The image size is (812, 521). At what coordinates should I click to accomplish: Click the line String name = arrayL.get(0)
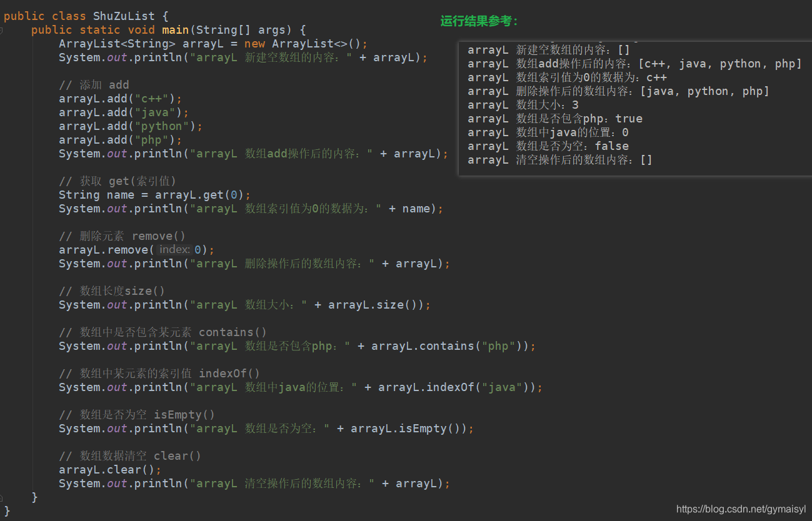click(154, 195)
